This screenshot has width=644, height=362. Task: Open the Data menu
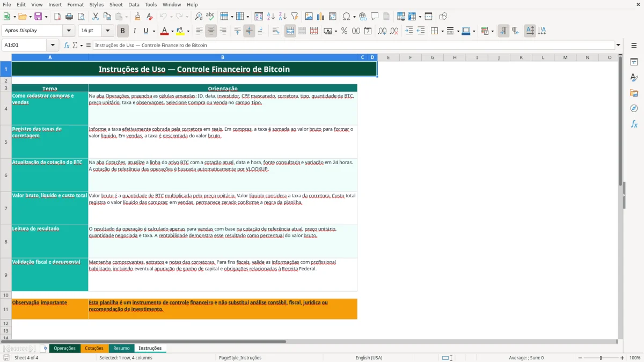[134, 4]
